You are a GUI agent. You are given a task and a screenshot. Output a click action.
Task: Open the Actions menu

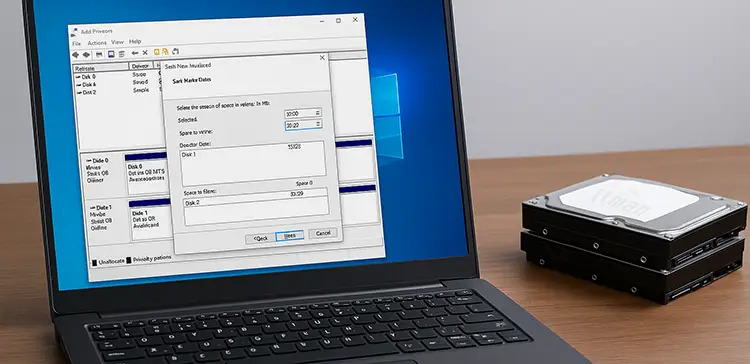pyautogui.click(x=97, y=43)
